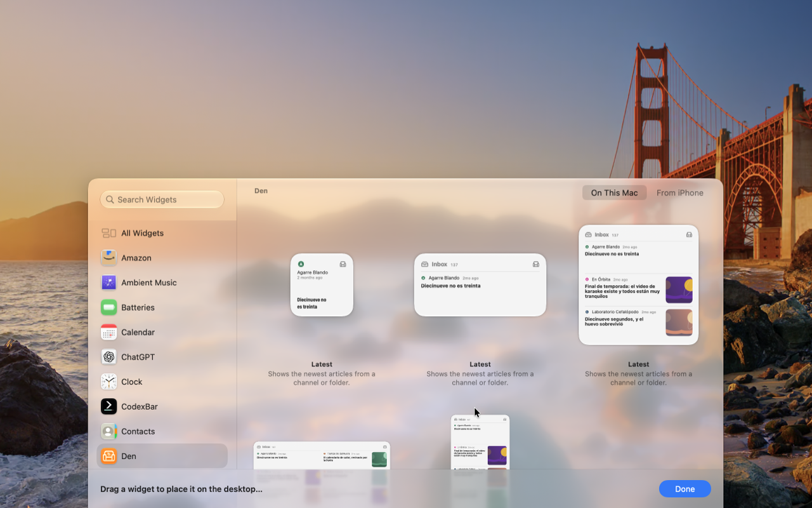Click the 'Batteries' label in sidebar
This screenshot has width=812, height=508.
click(138, 307)
